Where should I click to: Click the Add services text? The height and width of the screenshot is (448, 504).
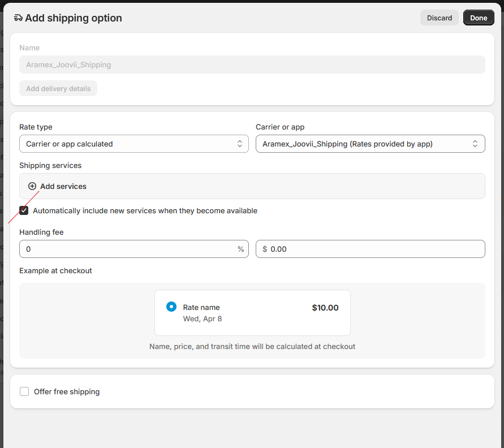pos(63,186)
